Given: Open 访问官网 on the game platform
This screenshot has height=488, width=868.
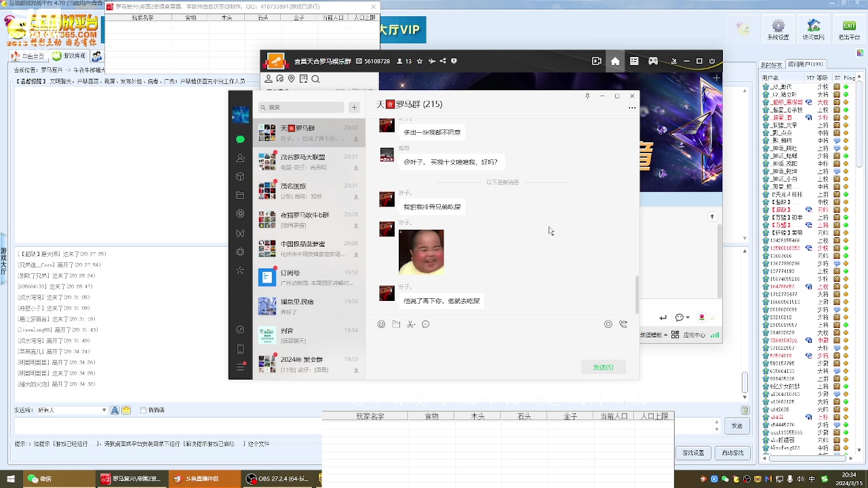Looking at the screenshot, I should pyautogui.click(x=814, y=30).
